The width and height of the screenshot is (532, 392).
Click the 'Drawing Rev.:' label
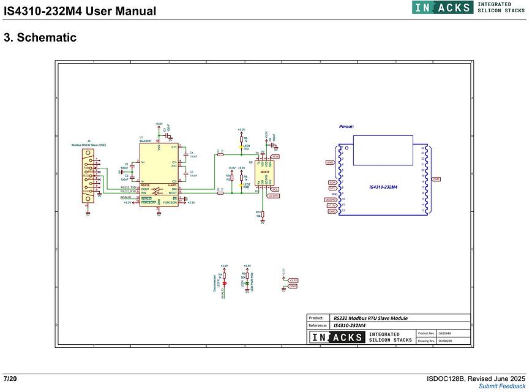click(427, 341)
